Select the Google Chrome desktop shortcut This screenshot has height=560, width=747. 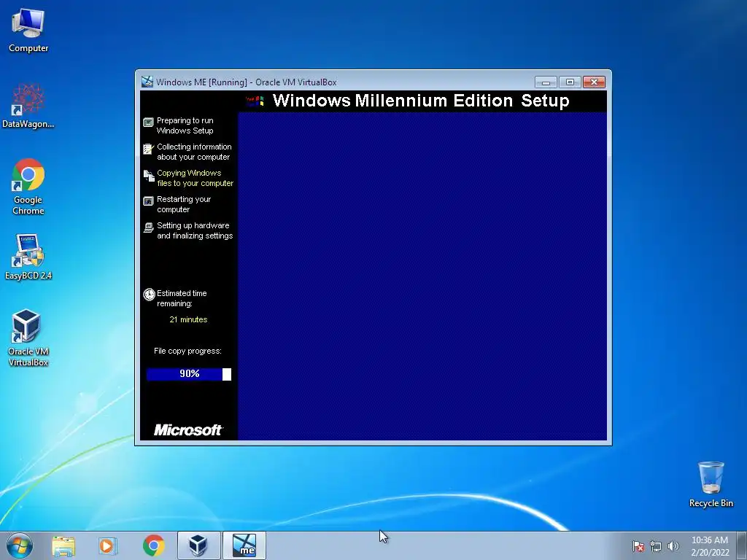pos(28,187)
